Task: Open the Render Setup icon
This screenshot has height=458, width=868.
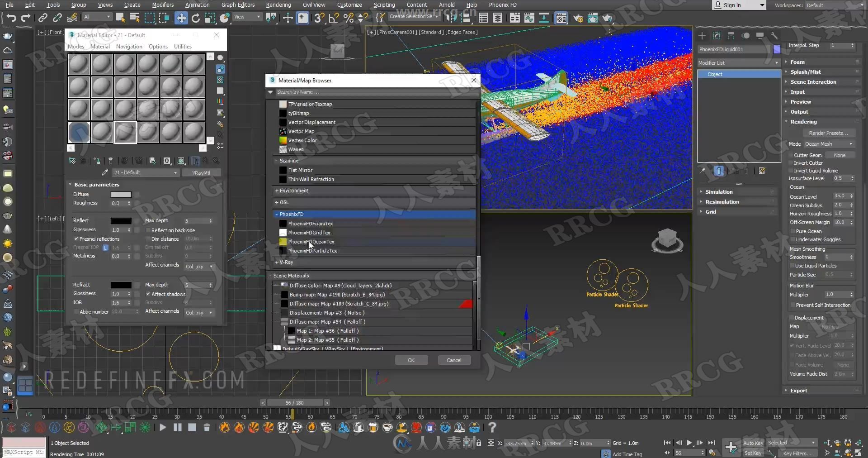Action: pyautogui.click(x=578, y=18)
